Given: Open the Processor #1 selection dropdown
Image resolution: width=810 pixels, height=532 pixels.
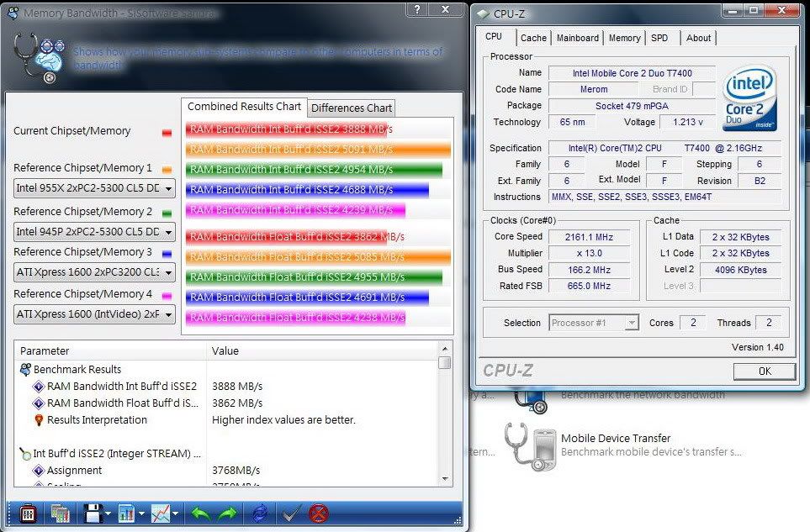Looking at the screenshot, I should (594, 323).
